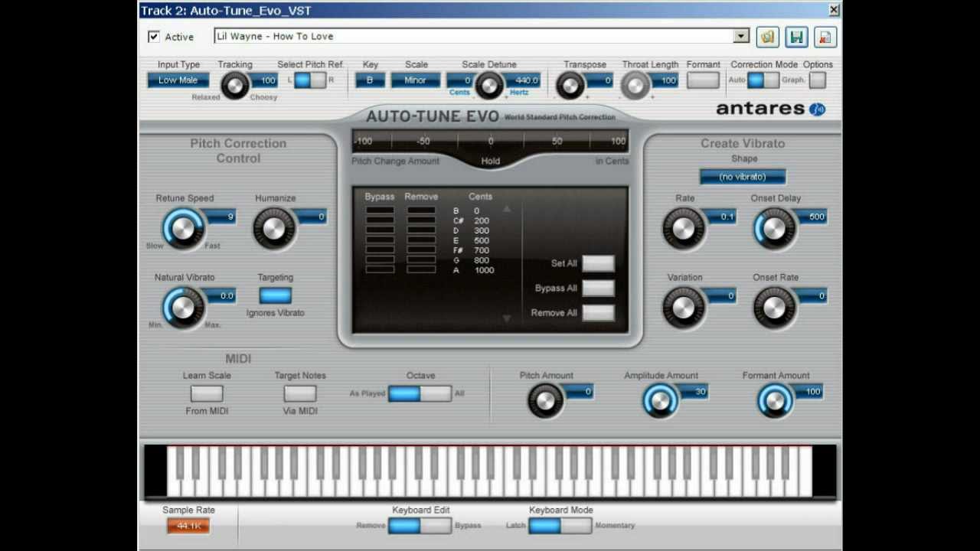The width and height of the screenshot is (980, 551).
Task: Click the Remove All button
Action: tap(598, 312)
